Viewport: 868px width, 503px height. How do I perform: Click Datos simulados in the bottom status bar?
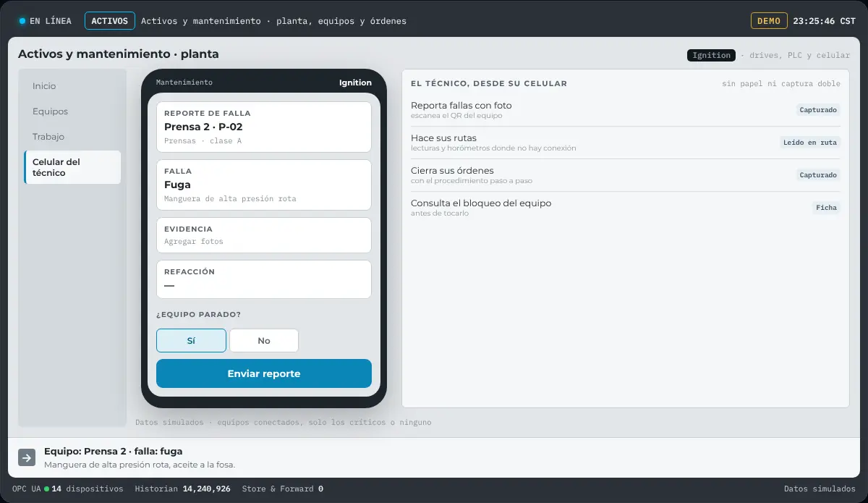(820, 489)
